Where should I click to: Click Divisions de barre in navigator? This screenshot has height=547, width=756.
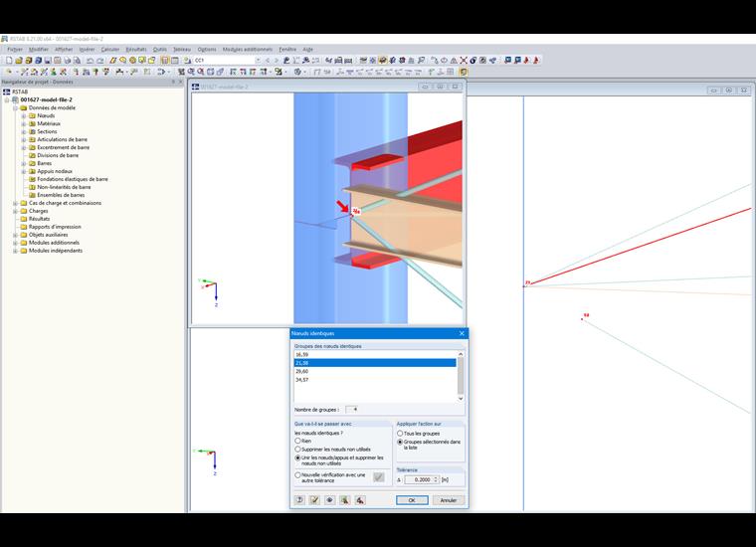click(58, 156)
